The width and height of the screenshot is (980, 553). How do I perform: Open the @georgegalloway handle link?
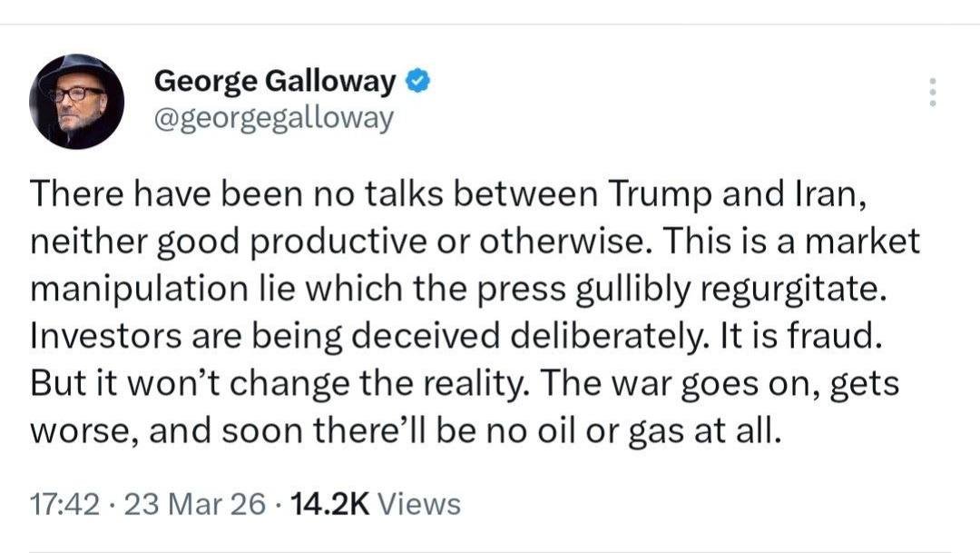coord(274,118)
